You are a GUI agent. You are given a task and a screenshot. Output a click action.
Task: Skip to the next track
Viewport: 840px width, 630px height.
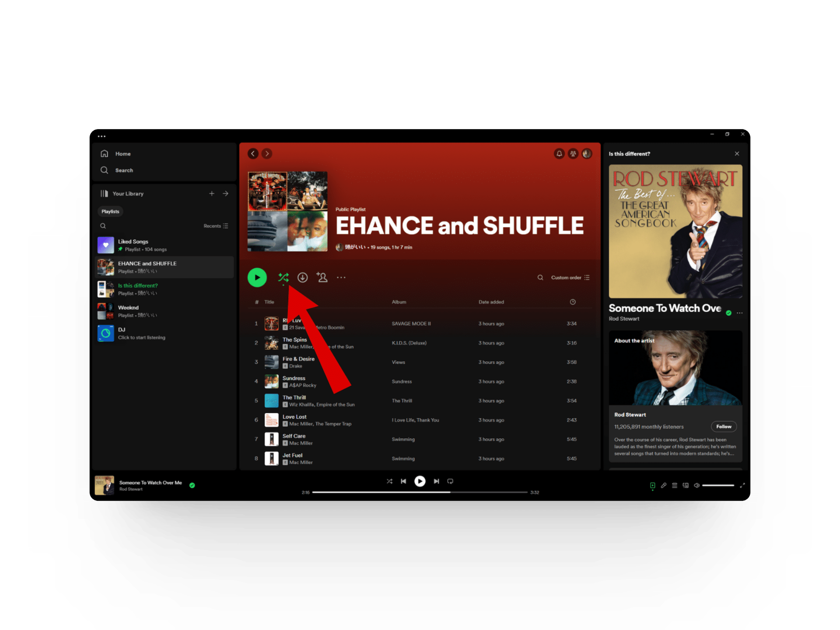(x=436, y=481)
